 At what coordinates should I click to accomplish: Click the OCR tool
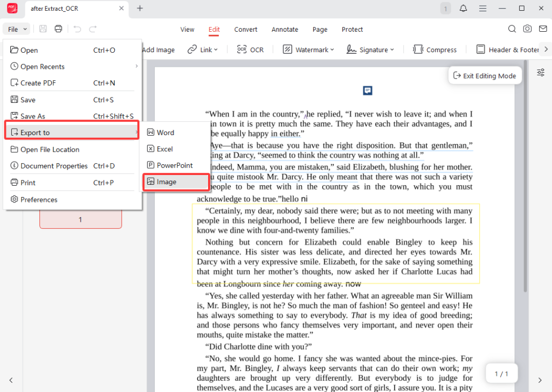click(x=250, y=50)
